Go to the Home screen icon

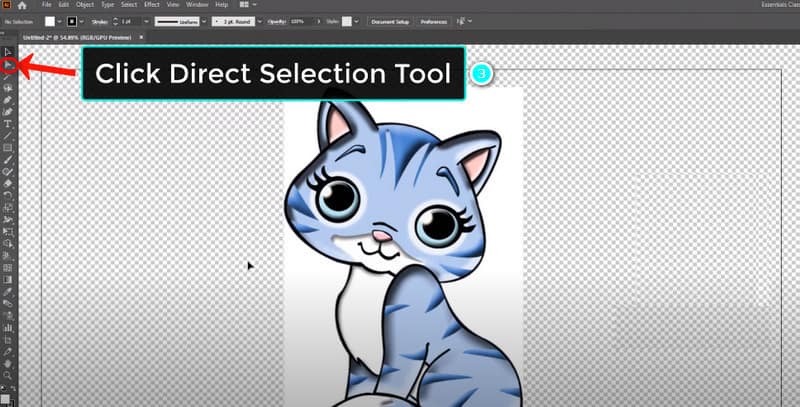click(21, 6)
